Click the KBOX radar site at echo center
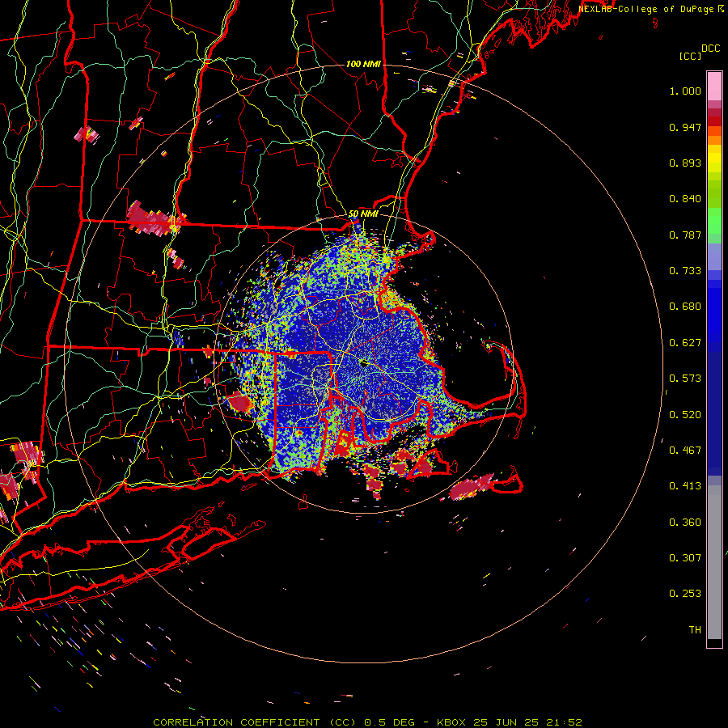 pyautogui.click(x=363, y=364)
